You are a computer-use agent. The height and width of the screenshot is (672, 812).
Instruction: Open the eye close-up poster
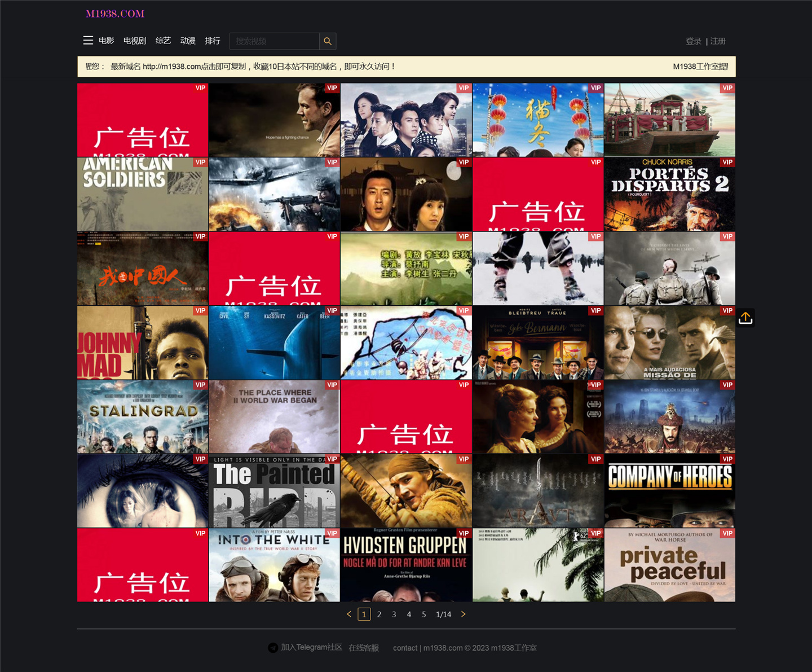click(x=143, y=491)
